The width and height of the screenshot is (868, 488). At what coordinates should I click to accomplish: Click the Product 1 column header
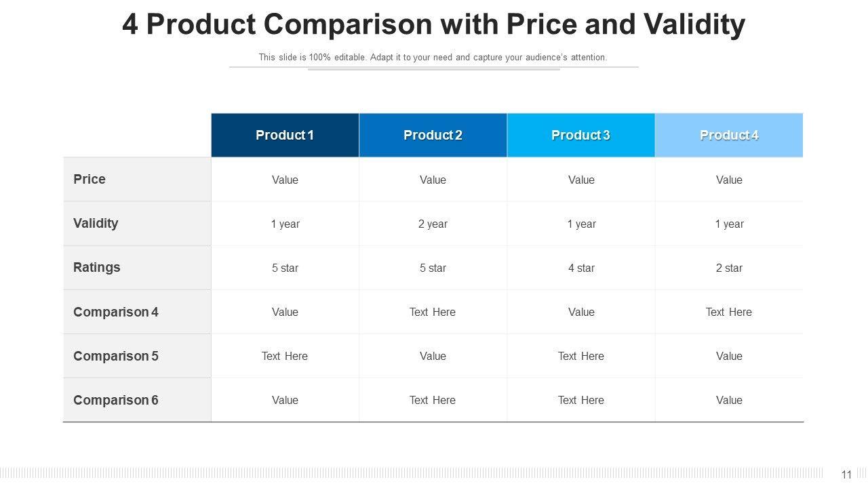click(285, 135)
